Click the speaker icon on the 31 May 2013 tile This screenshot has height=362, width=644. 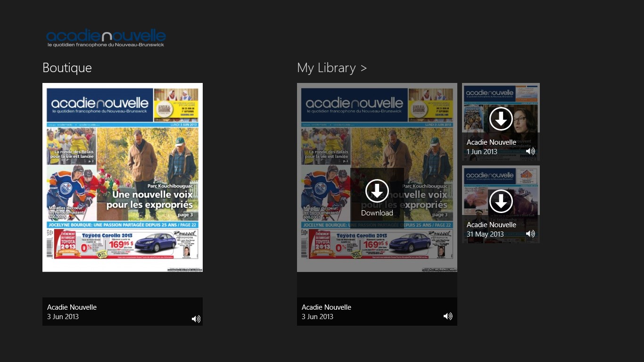(x=530, y=234)
